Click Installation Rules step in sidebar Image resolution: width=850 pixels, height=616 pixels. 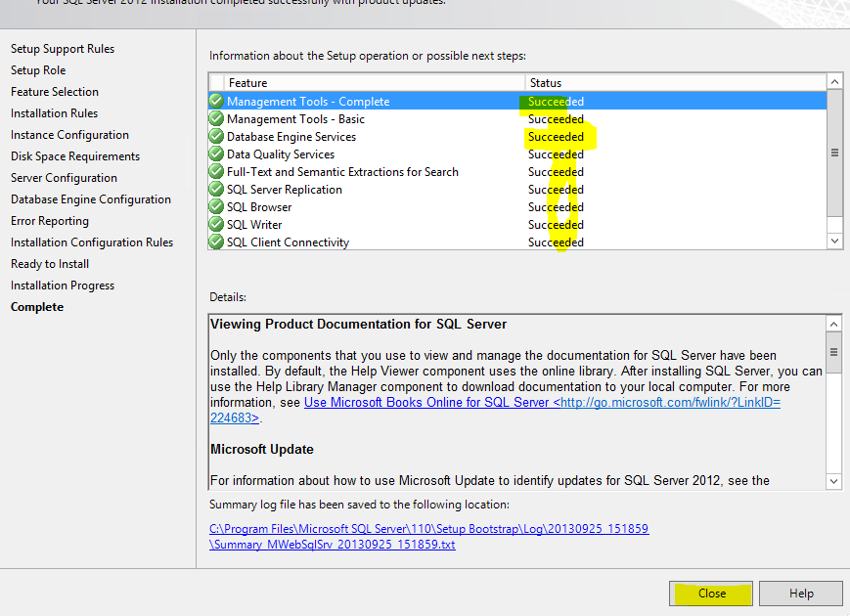[x=54, y=113]
